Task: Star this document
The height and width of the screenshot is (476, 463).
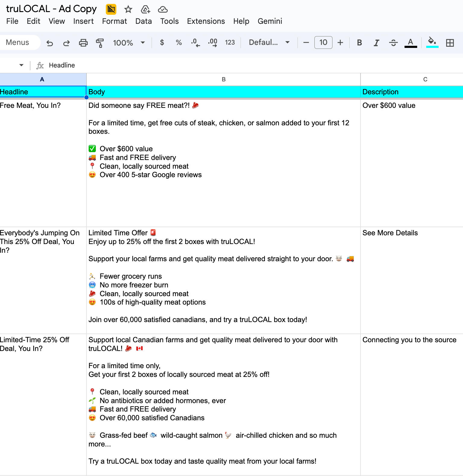Action: click(x=128, y=9)
